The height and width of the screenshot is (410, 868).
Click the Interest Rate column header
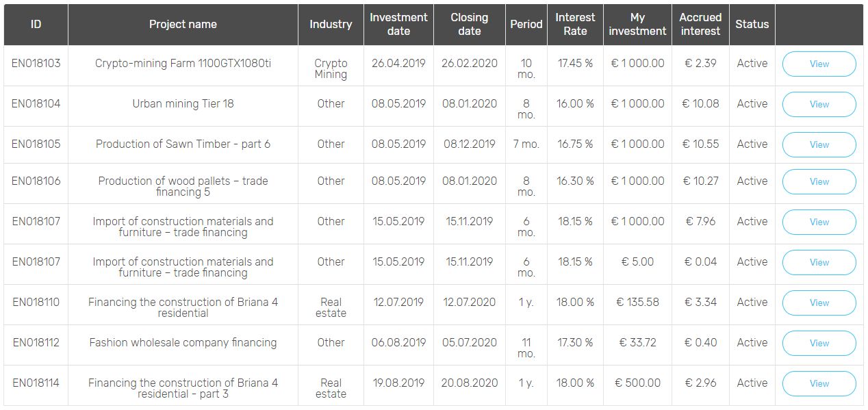575,25
